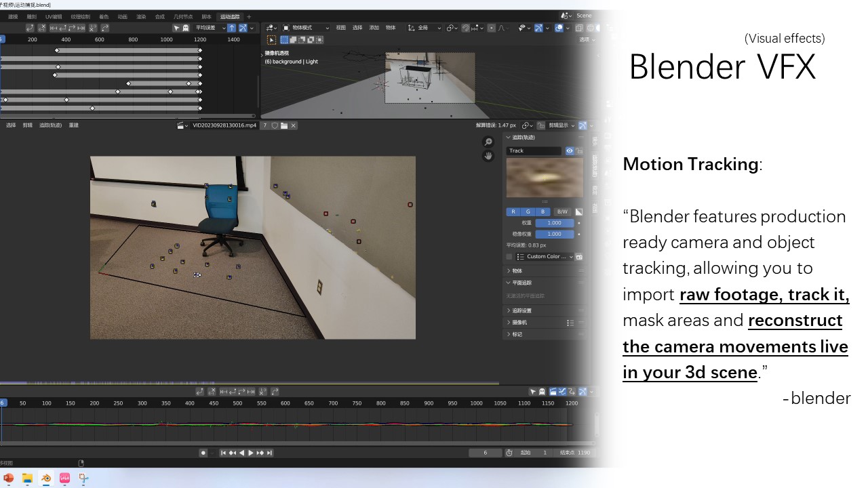The image size is (868, 488).
Task: Add a new workspace with the plus tab
Action: [x=249, y=16]
